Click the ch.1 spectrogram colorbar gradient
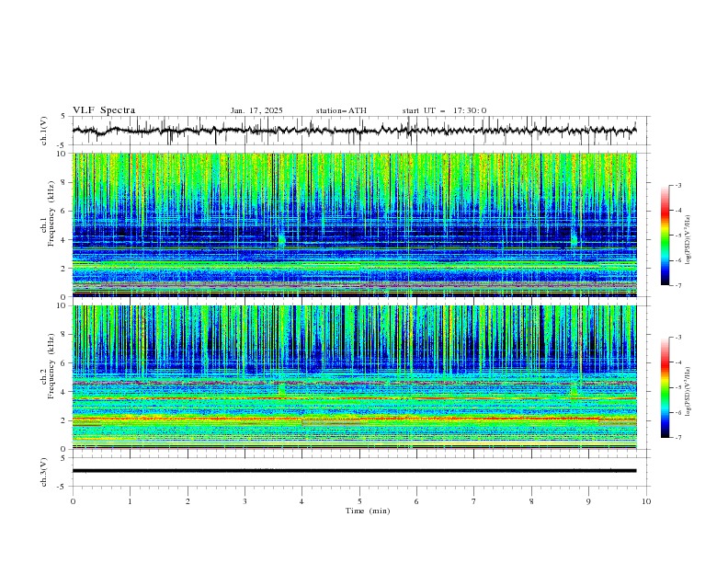The width and height of the screenshot is (728, 563). pyautogui.click(x=665, y=236)
